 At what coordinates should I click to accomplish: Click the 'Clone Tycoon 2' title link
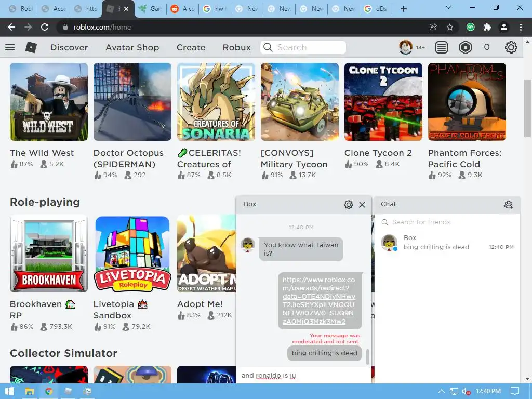(x=378, y=153)
